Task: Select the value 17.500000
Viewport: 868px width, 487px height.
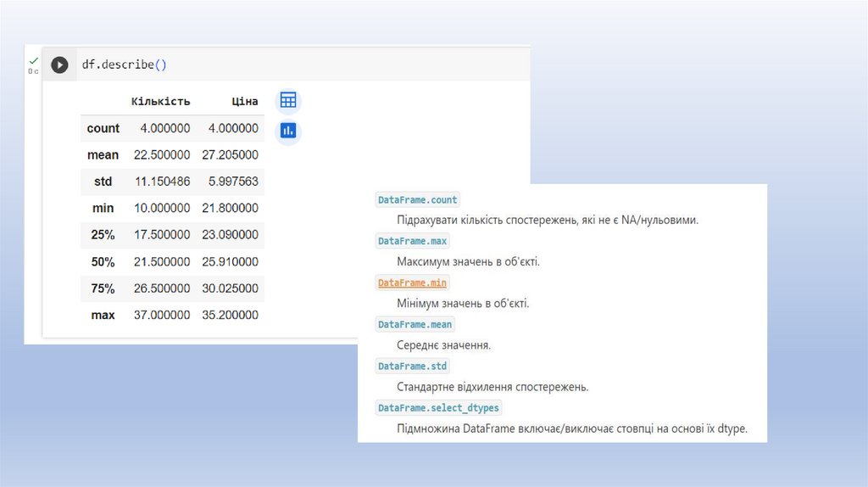Action: 162,235
